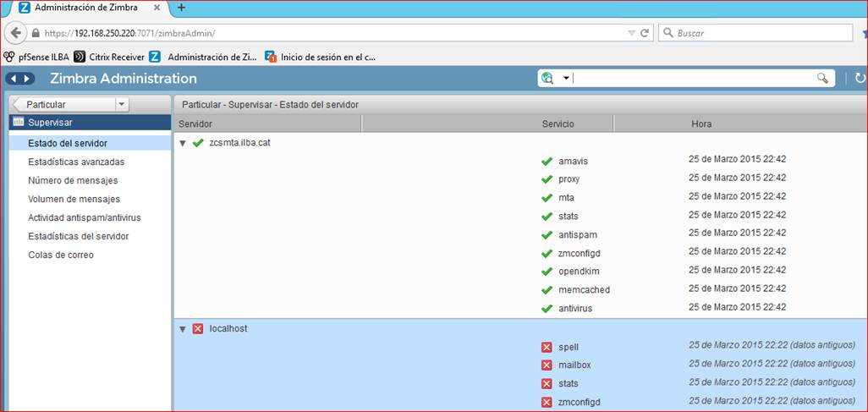Collapse the zcsmta.ilba.cat server row

182,143
